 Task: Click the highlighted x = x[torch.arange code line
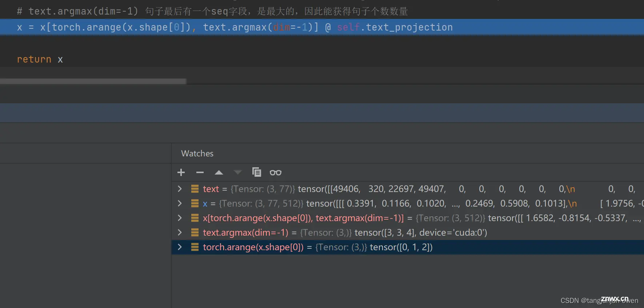pyautogui.click(x=322, y=27)
